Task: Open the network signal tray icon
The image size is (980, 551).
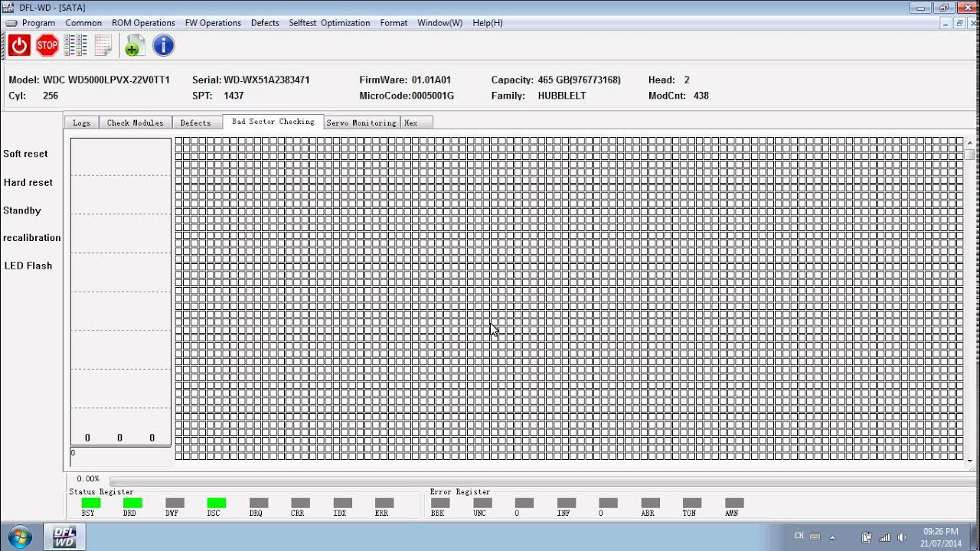Action: pyautogui.click(x=884, y=537)
